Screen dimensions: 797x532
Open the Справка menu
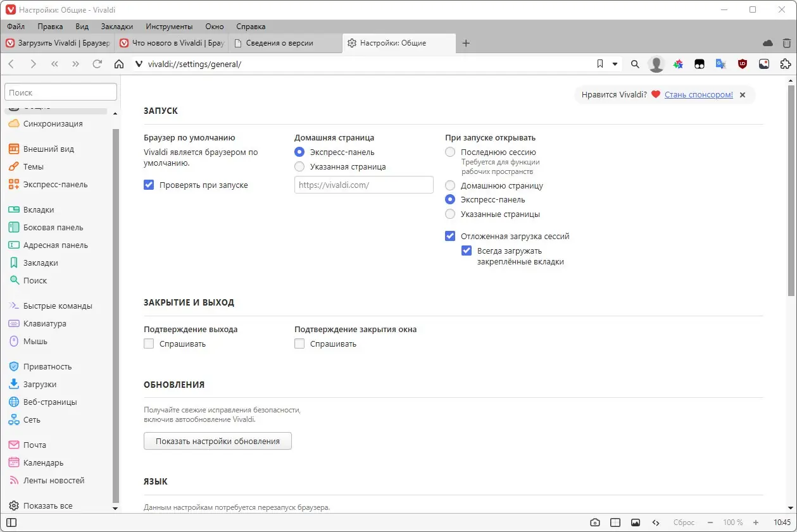coord(251,27)
